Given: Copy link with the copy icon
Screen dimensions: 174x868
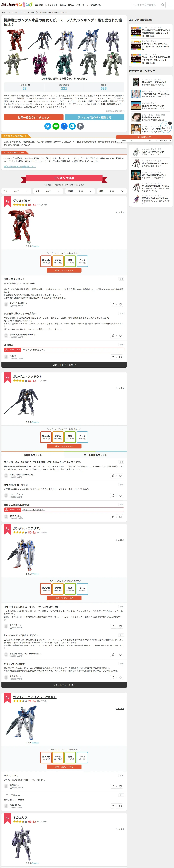Looking at the screenshot, I should [x=80, y=126].
